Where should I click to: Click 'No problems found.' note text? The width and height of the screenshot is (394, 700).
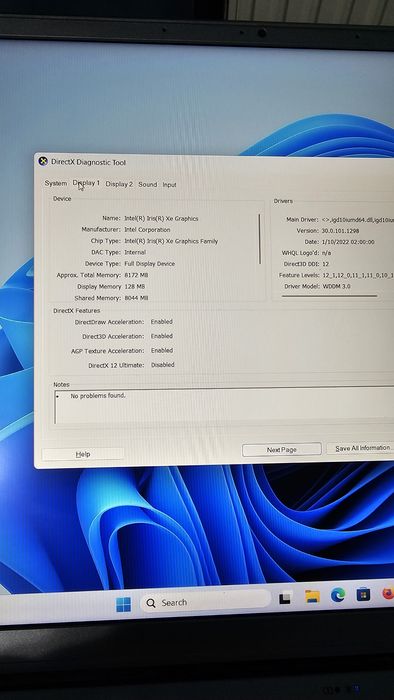point(98,396)
